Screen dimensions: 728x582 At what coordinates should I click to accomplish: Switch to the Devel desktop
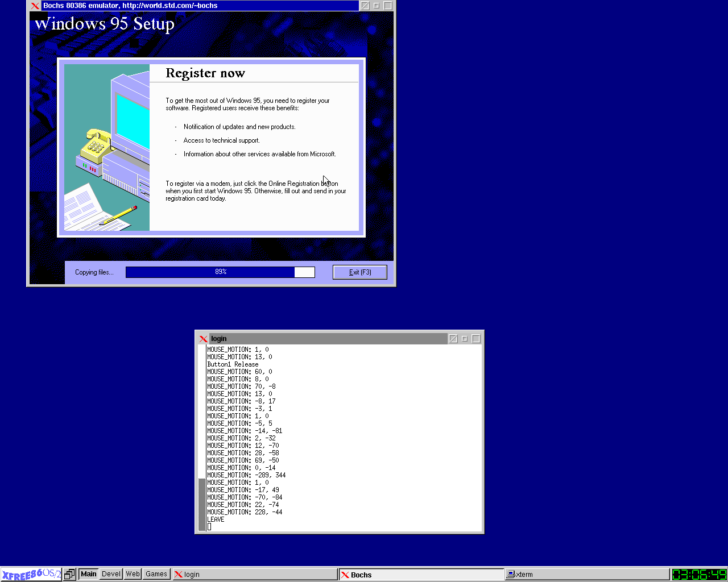point(111,574)
